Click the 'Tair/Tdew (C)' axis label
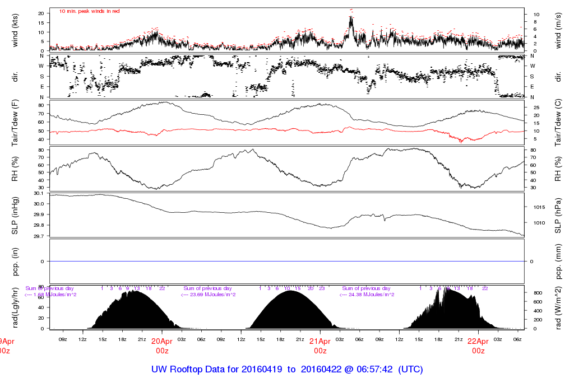Image resolution: width=574 pixels, height=392 pixels. [558, 123]
